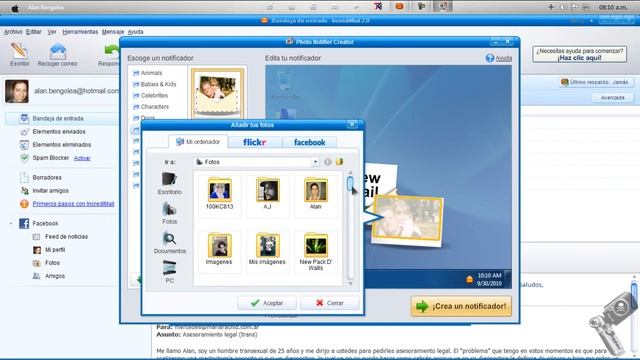
Task: Click the Activar link for Spam Blocker
Action: [x=82, y=158]
